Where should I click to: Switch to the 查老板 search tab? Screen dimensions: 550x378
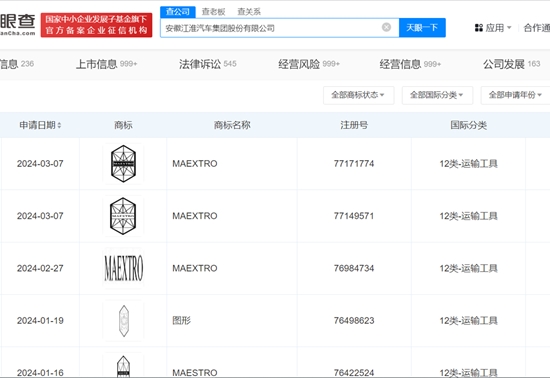[x=213, y=12]
